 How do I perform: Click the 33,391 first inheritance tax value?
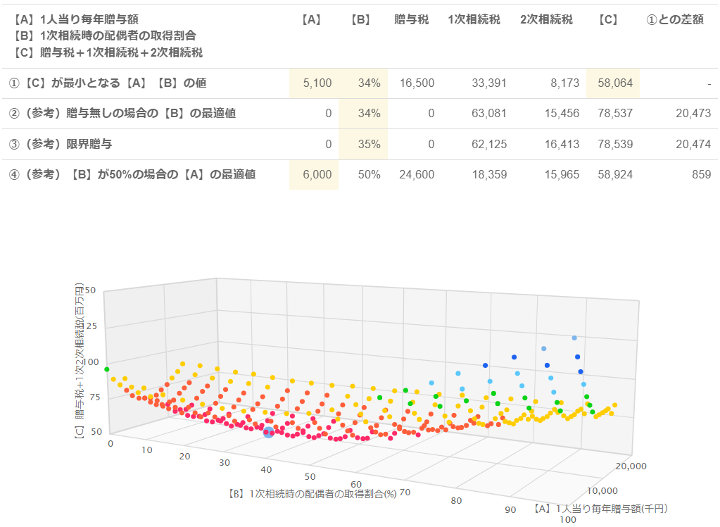pyautogui.click(x=489, y=83)
